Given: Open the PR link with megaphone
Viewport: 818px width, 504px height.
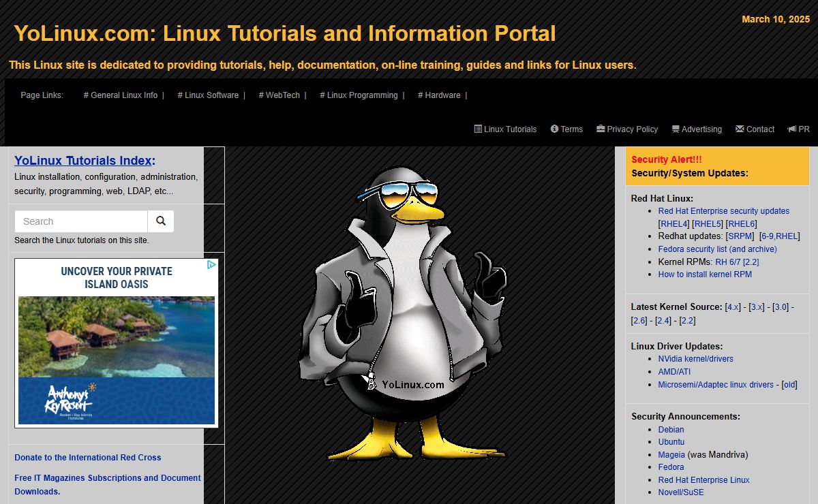Looking at the screenshot, I should click(798, 129).
